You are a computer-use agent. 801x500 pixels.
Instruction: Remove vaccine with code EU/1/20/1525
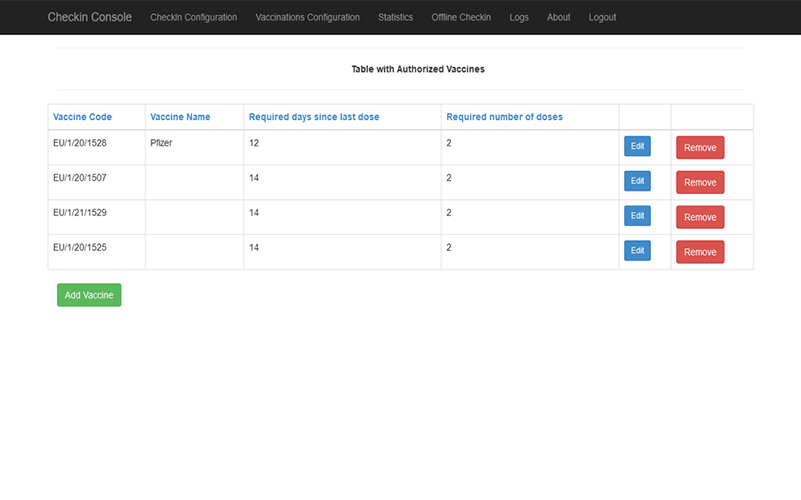point(700,252)
